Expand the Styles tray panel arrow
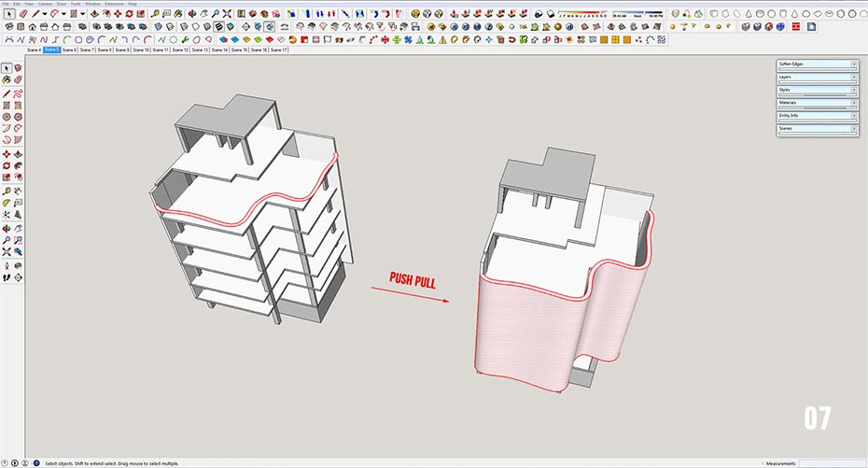 tap(854, 90)
